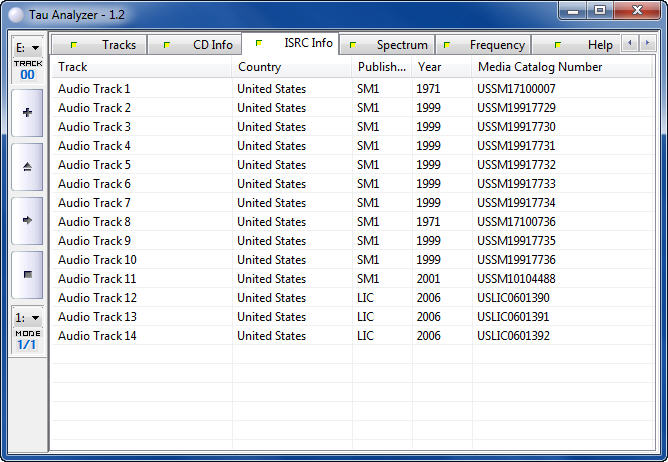Screen dimensions: 668x462
Task: Sort by the Media Catalog Number header
Action: click(540, 67)
